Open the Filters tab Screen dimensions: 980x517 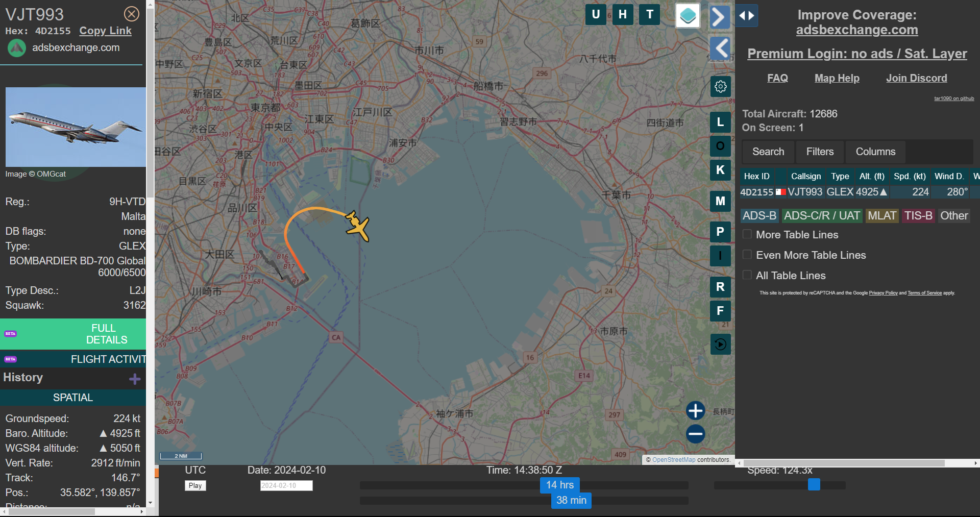(x=820, y=152)
